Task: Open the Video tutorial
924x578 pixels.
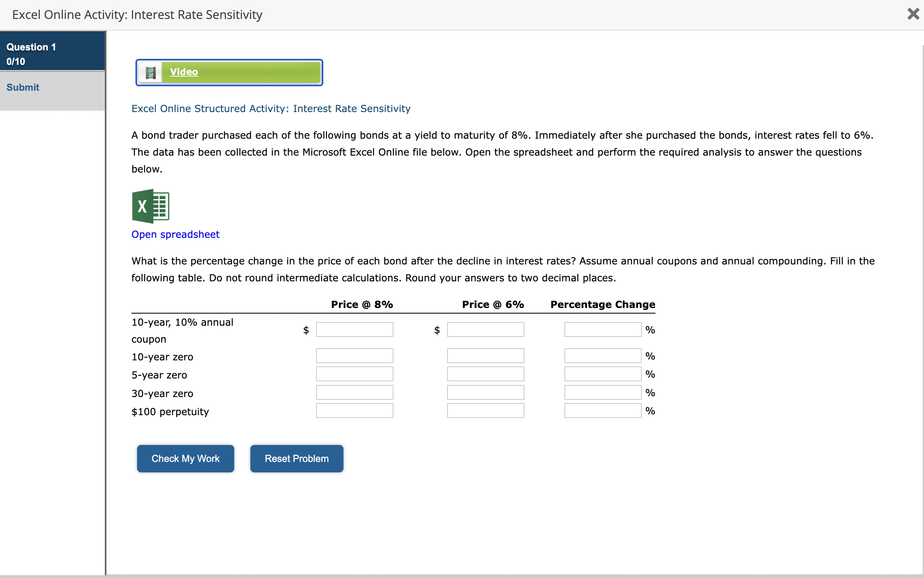Action: click(x=184, y=72)
